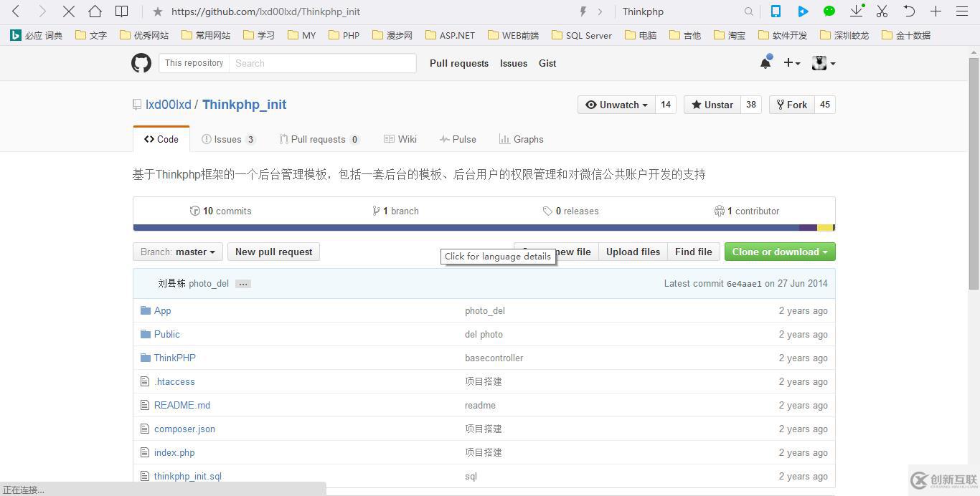Open the README.md file
This screenshot has height=496, width=980.
(x=182, y=405)
